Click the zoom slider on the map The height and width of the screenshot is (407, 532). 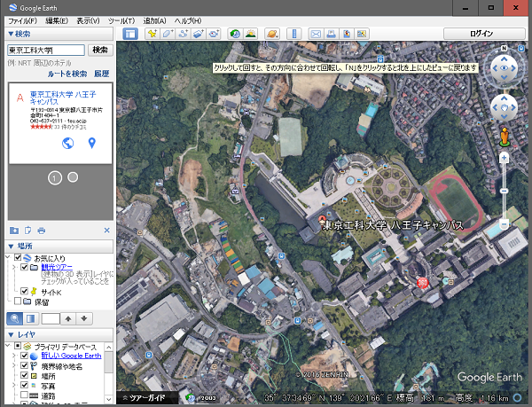[504, 191]
